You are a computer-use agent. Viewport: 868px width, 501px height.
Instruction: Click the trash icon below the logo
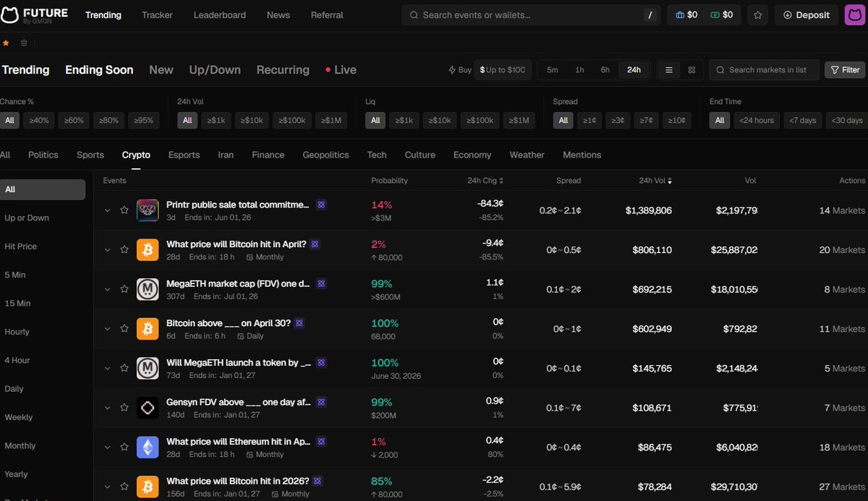pos(23,43)
